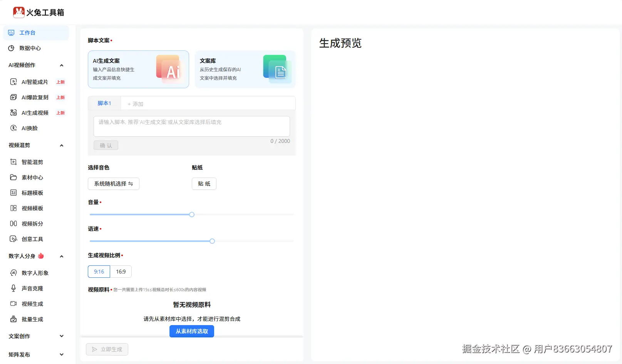
Task: Focus the script text input area
Action: [x=192, y=126]
